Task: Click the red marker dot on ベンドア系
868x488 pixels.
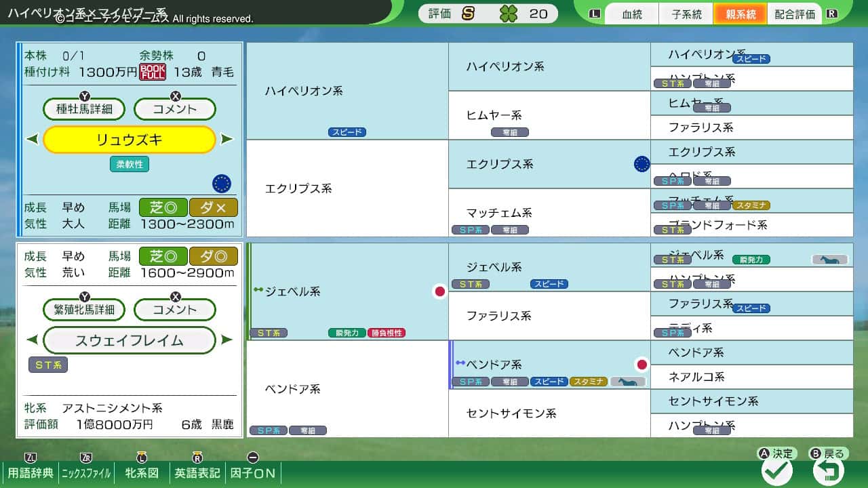Action: (x=641, y=364)
